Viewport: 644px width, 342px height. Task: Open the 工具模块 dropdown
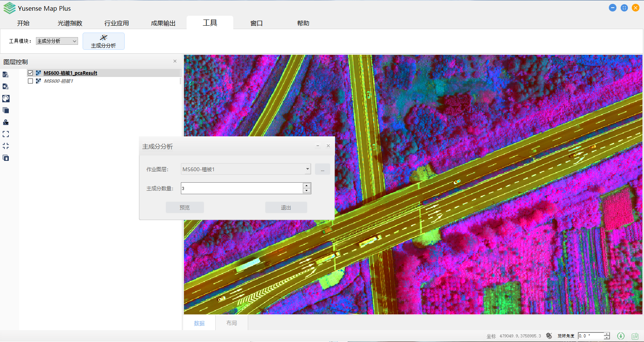(57, 41)
